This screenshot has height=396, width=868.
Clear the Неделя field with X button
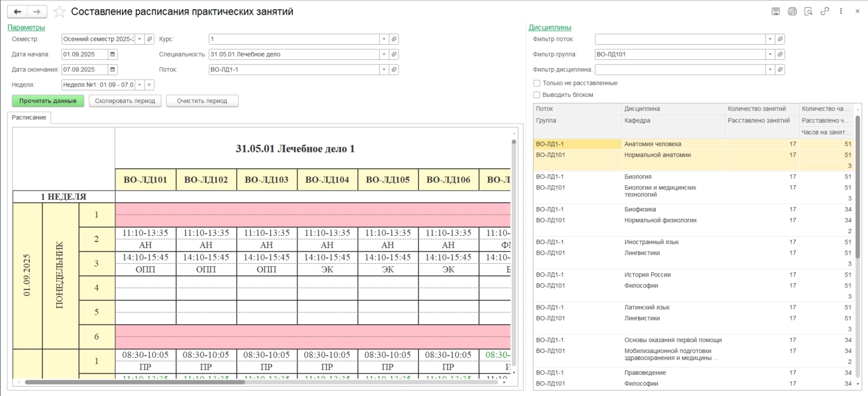pyautogui.click(x=149, y=85)
